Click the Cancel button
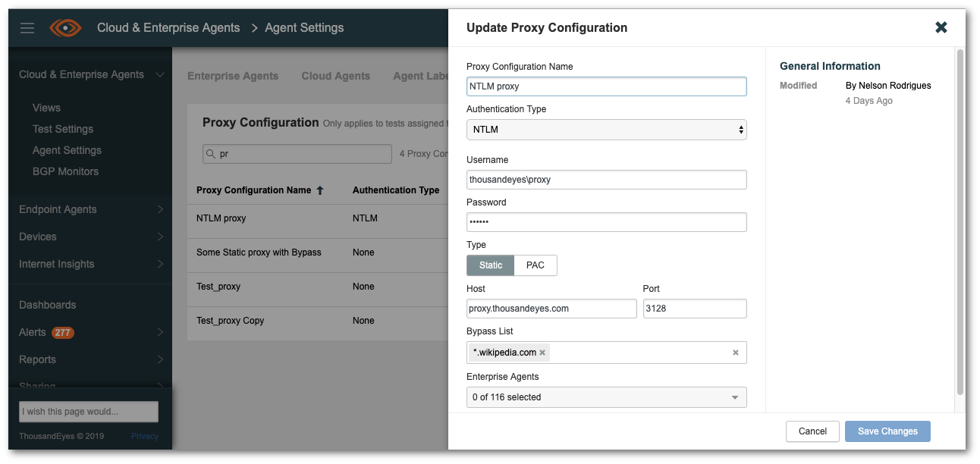980x464 pixels. 812,431
